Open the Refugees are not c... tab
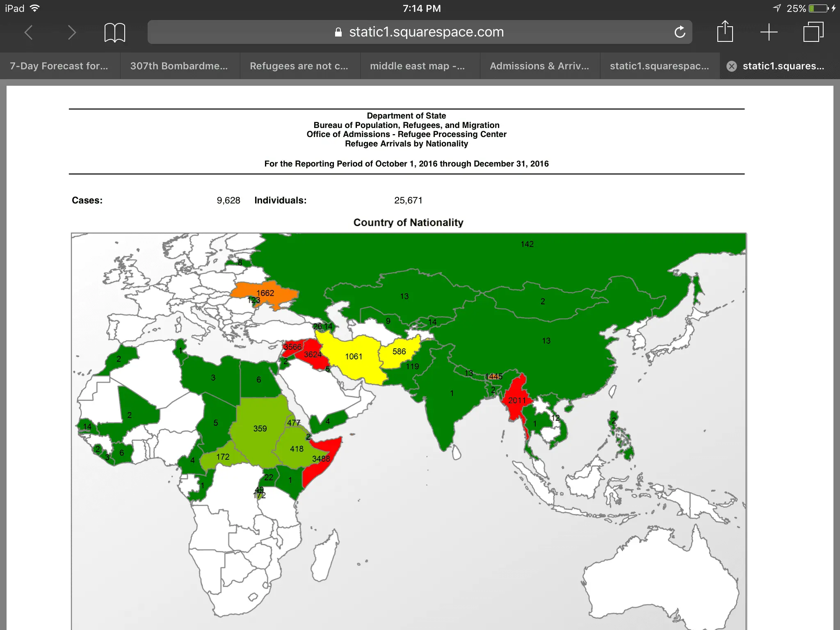The image size is (840, 630). (x=299, y=66)
